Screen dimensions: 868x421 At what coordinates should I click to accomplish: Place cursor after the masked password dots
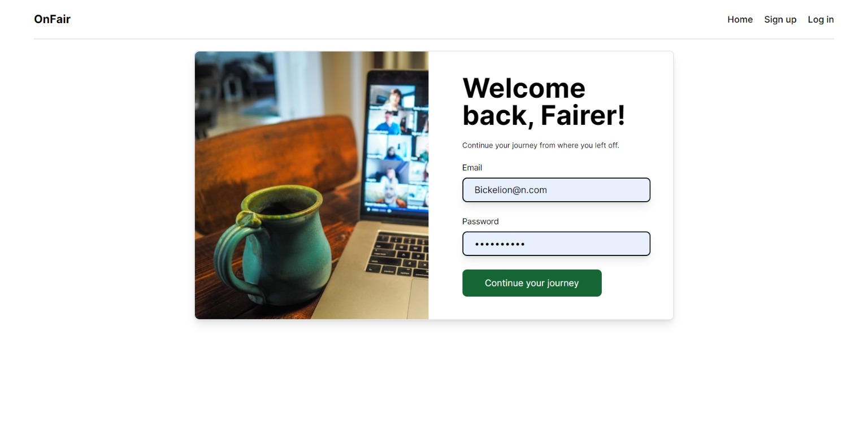tap(526, 244)
